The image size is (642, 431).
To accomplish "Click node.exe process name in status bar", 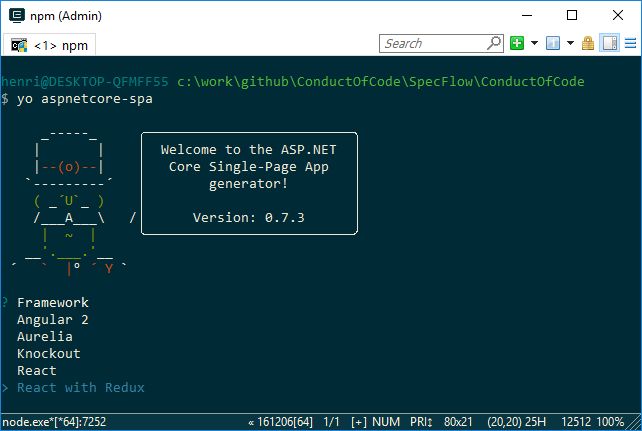I will (x=54, y=422).
